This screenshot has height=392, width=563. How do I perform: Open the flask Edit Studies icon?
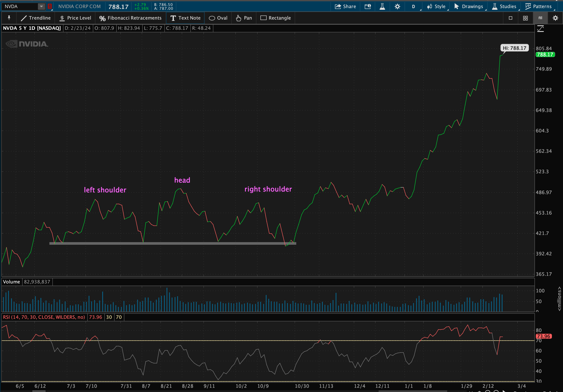382,6
